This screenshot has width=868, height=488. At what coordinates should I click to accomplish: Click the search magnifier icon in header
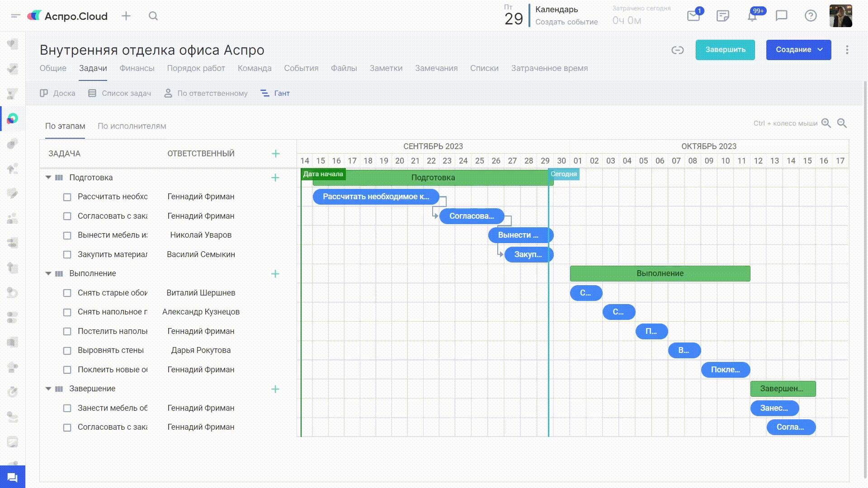pyautogui.click(x=153, y=16)
